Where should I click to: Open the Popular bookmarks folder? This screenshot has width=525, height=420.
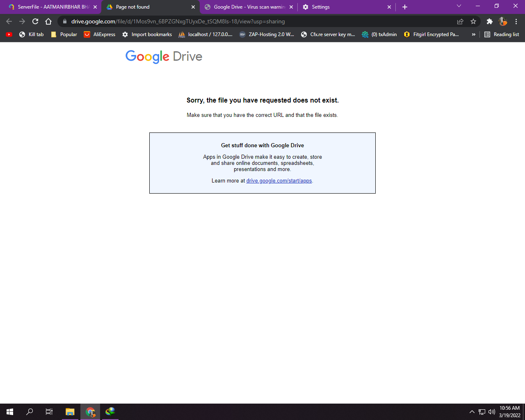[64, 34]
